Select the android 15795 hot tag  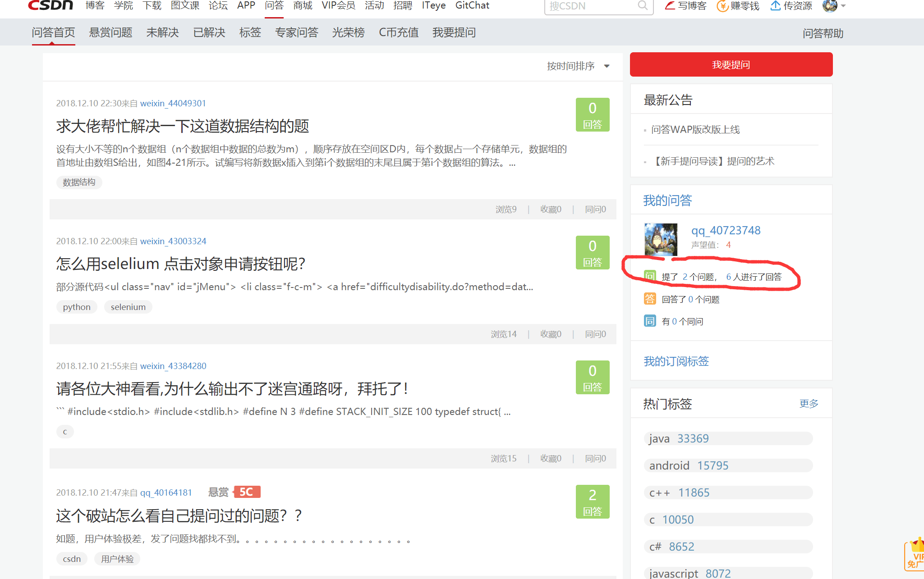728,465
